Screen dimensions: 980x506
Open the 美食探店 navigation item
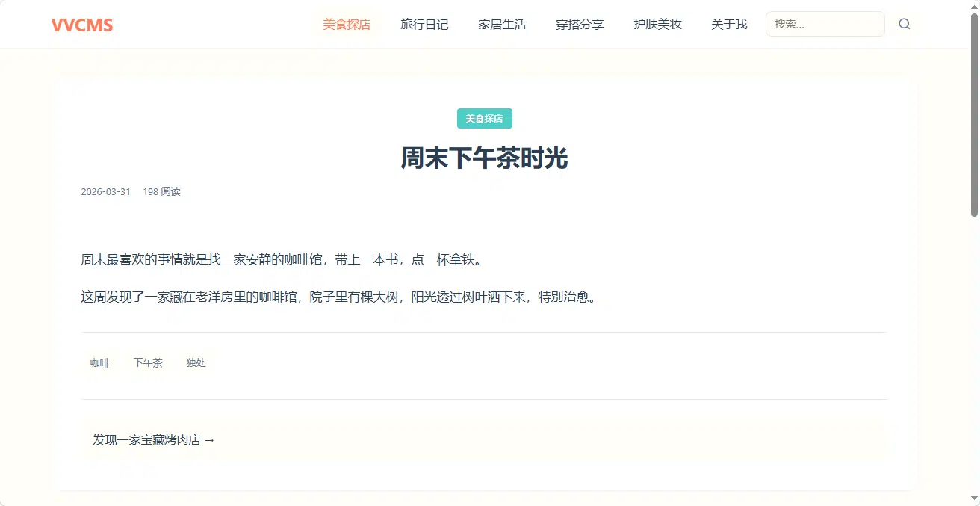point(347,25)
